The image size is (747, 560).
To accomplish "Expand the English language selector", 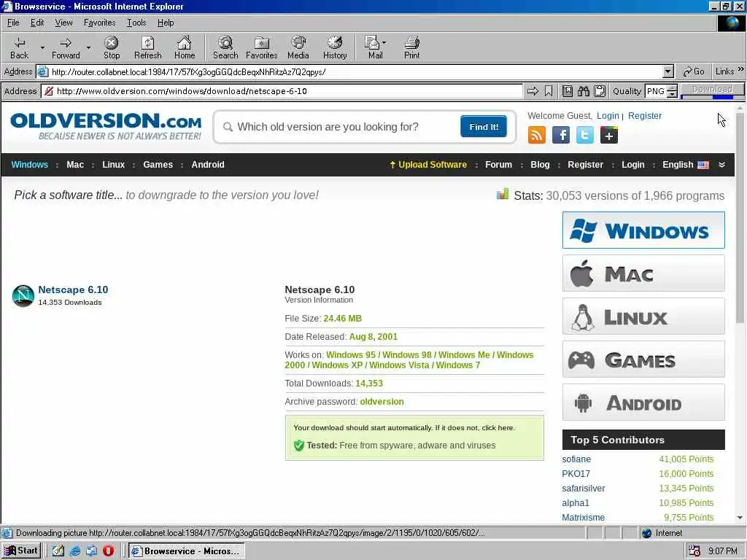I will [x=686, y=165].
